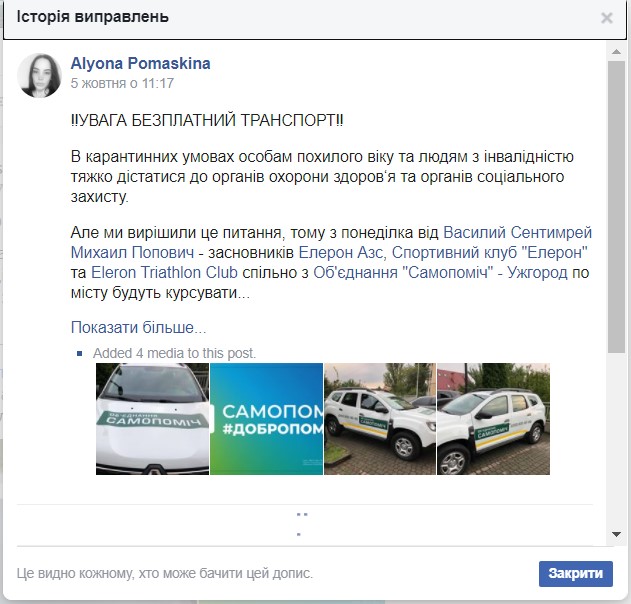Expand post with Показати більше

pos(138,328)
